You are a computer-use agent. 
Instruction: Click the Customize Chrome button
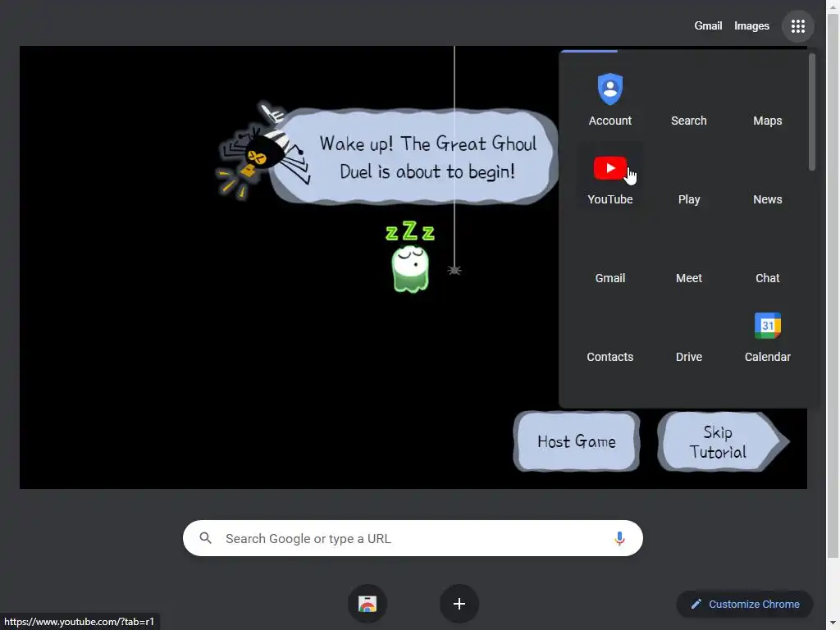point(744,604)
